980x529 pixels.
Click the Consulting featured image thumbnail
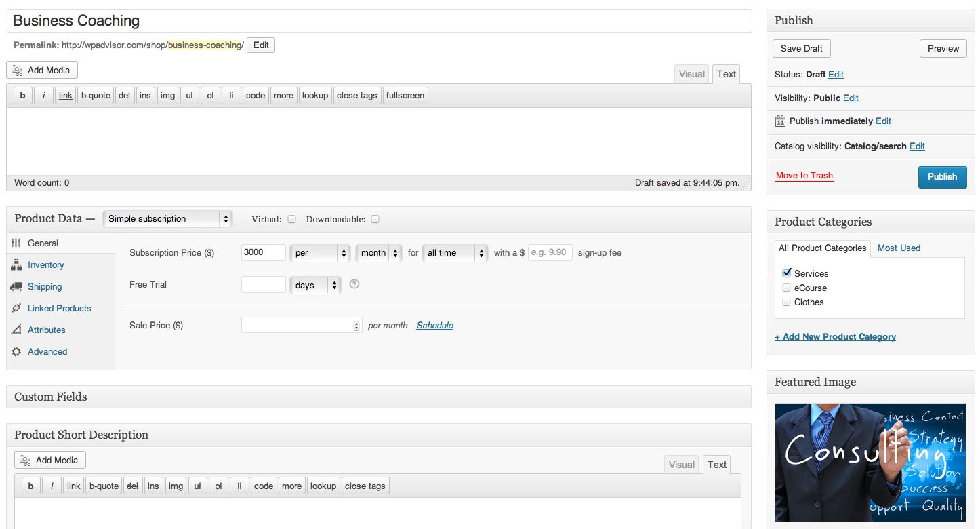pyautogui.click(x=870, y=463)
